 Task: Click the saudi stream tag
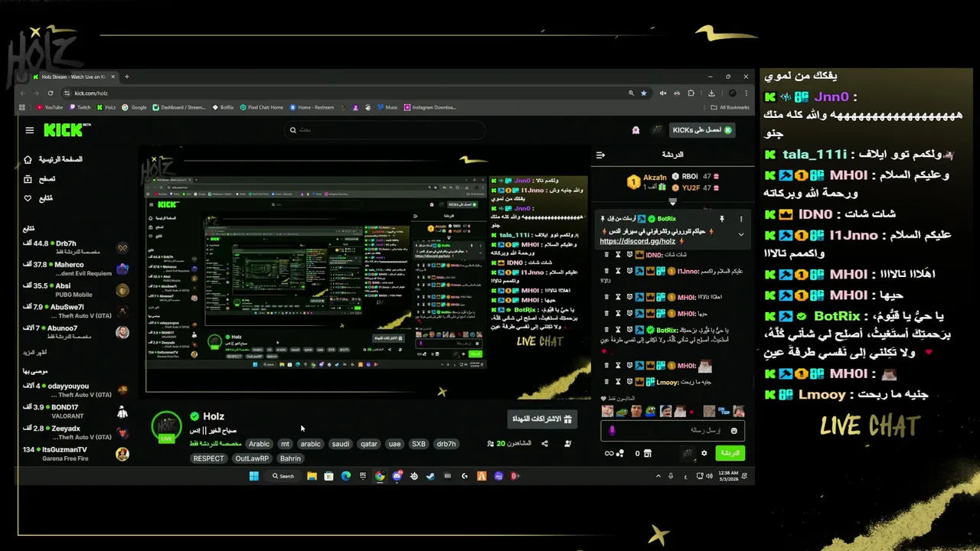(341, 444)
